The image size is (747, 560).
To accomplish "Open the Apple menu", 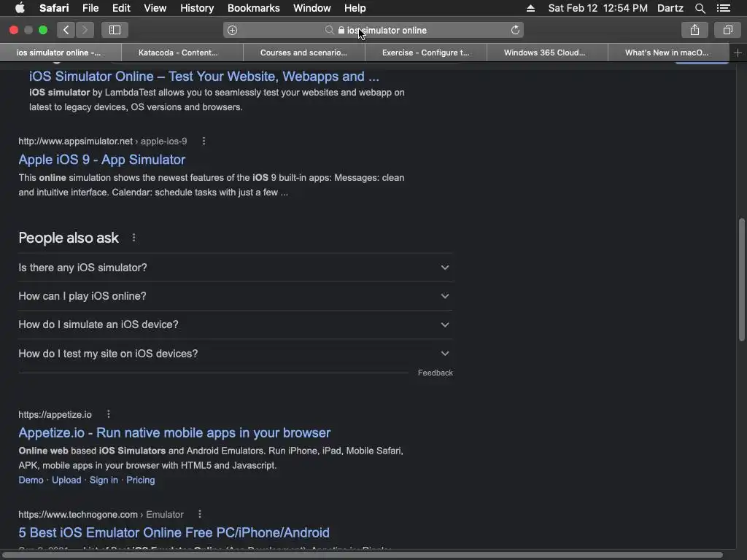I will [x=20, y=8].
